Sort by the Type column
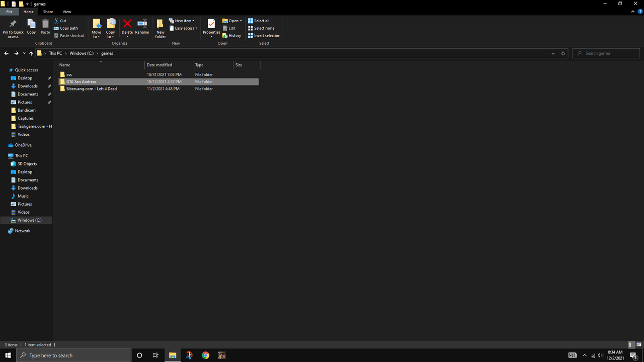This screenshot has width=644, height=362. point(213,65)
